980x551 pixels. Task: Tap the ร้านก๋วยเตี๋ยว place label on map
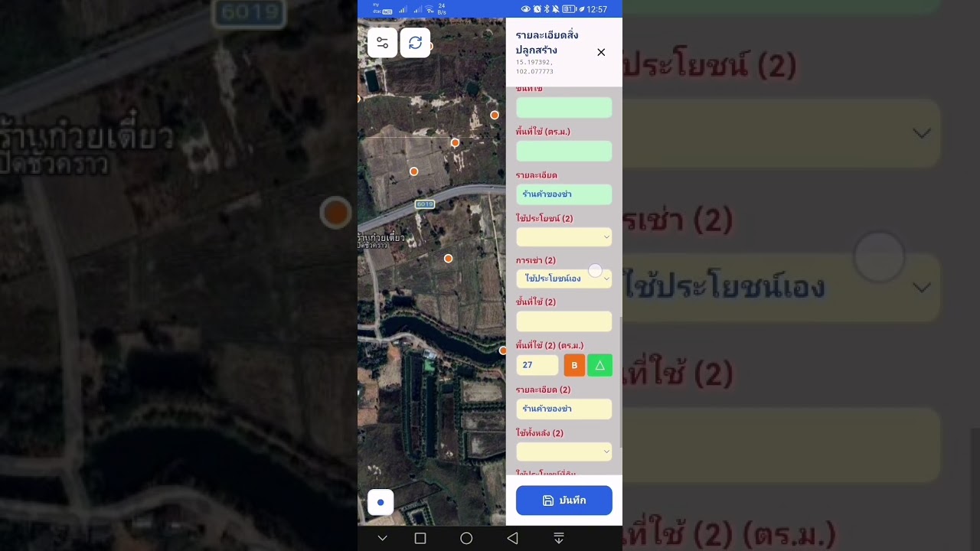click(381, 238)
